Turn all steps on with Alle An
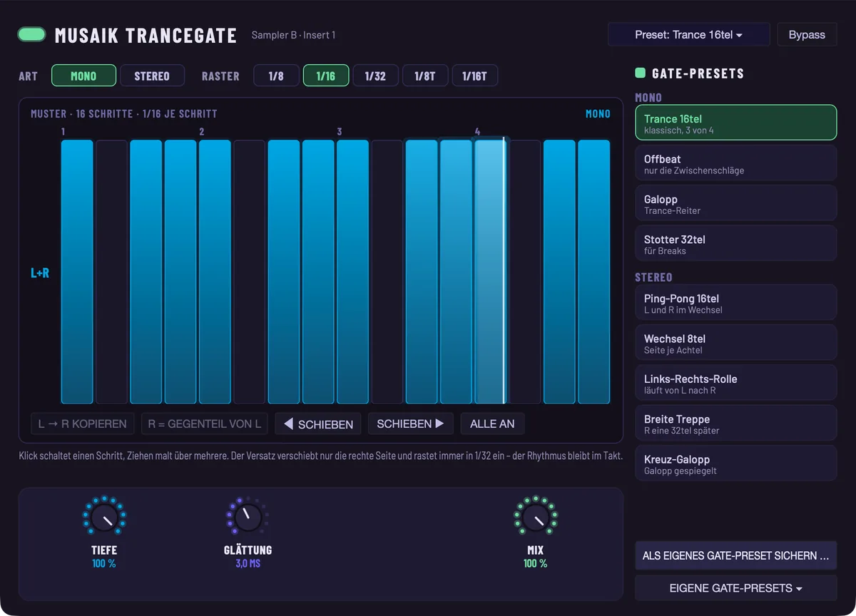The image size is (856, 616). [492, 423]
